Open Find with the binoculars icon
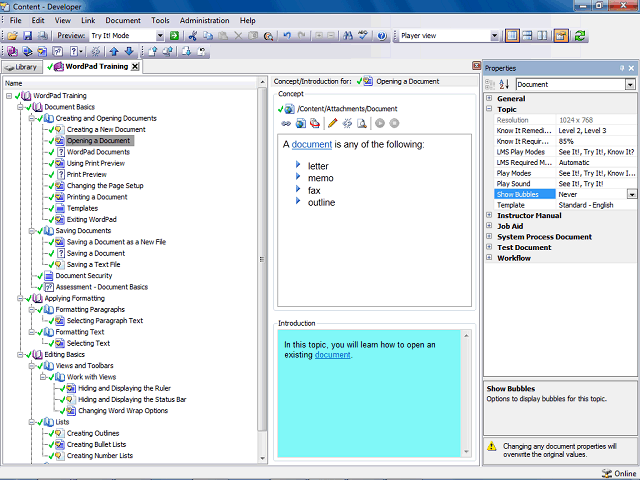This screenshot has height=480, width=640. point(348,36)
